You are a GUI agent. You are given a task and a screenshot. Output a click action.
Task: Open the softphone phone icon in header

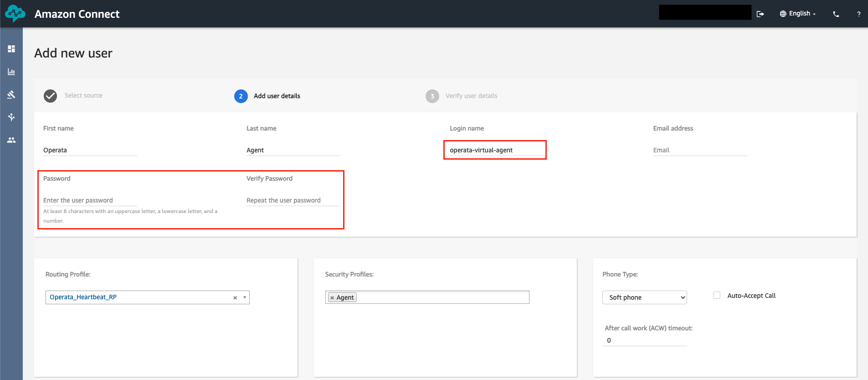coord(836,14)
